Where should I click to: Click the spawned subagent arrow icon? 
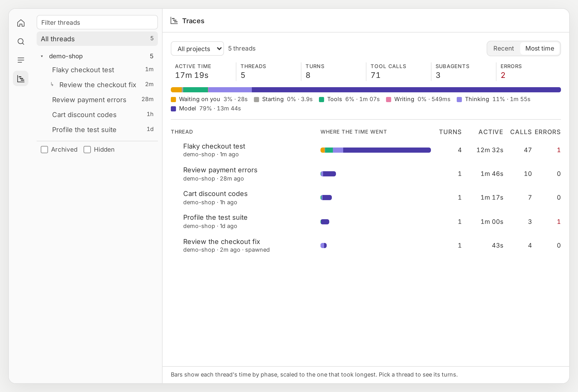(52, 84)
